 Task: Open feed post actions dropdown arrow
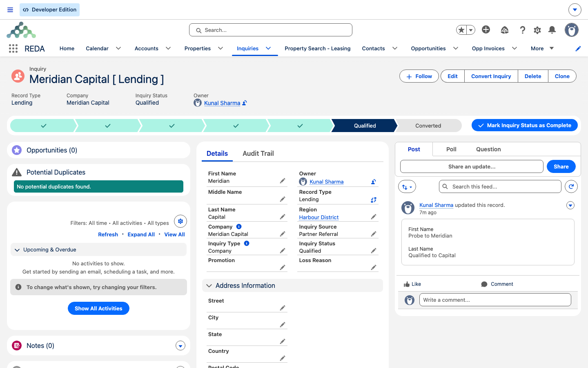tap(570, 205)
